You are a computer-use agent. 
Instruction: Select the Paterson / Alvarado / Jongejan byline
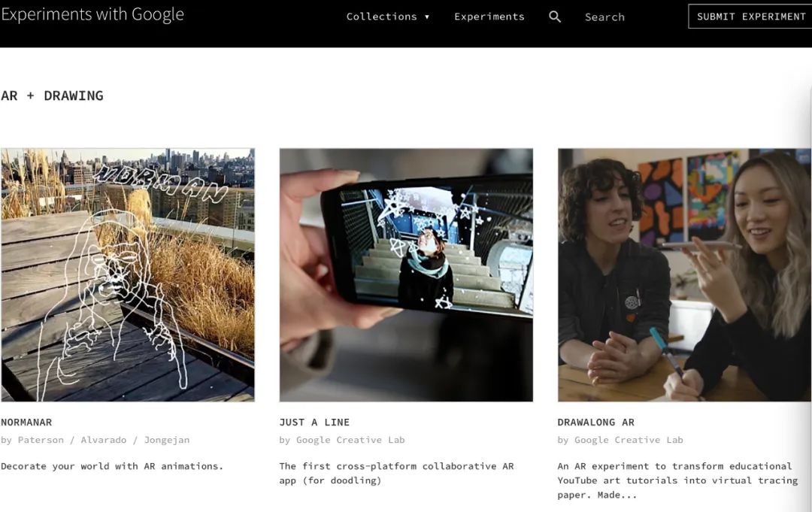pos(95,440)
